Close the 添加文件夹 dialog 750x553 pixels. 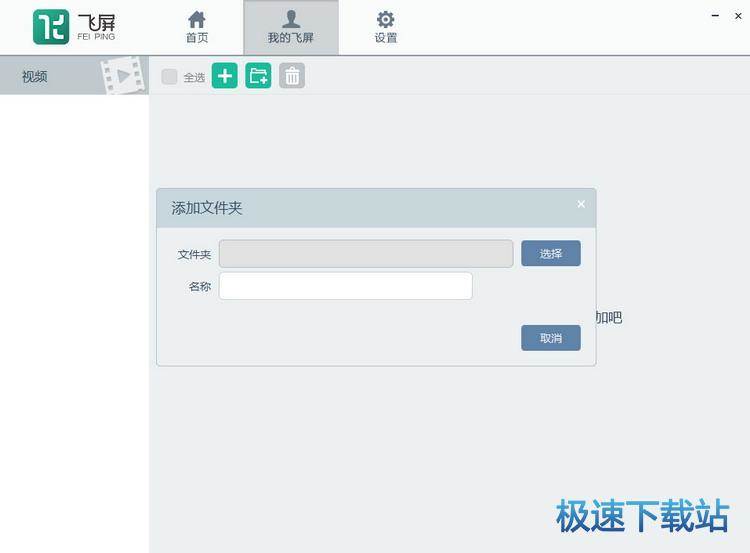(581, 204)
